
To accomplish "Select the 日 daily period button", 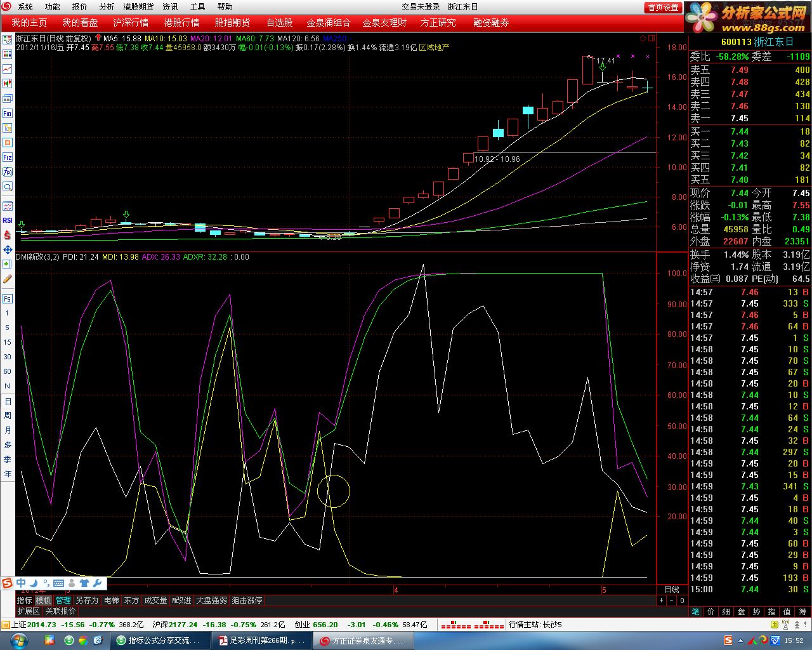I will tap(8, 401).
